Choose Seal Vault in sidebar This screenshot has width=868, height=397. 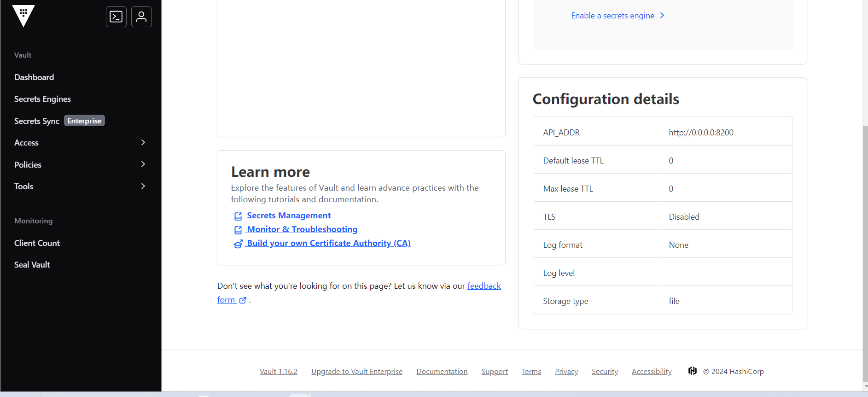[32, 265]
